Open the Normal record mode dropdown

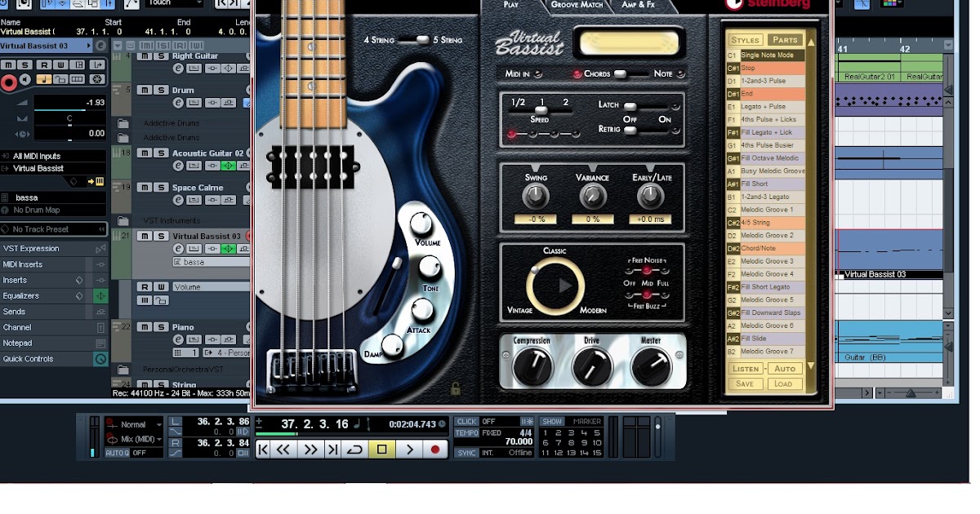pos(135,424)
